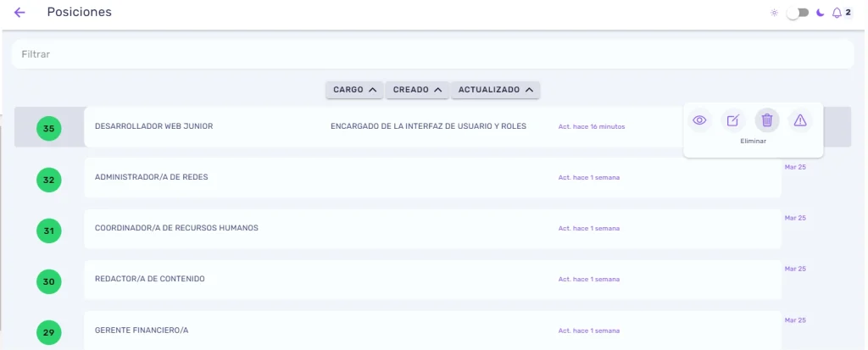
Task: Open notifications bell icon
Action: coord(837,13)
